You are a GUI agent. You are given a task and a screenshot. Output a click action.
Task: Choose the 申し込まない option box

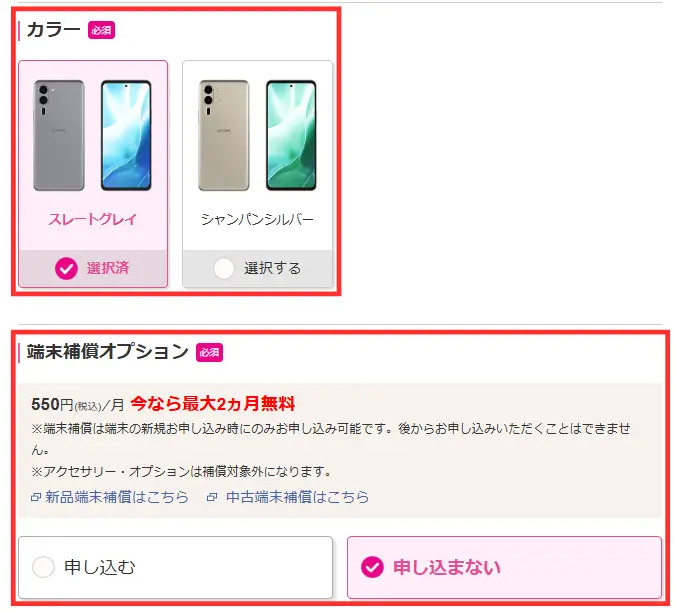(504, 567)
